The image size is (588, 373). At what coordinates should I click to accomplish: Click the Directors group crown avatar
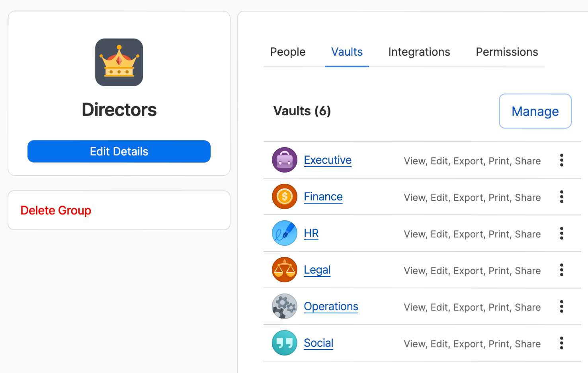point(119,62)
